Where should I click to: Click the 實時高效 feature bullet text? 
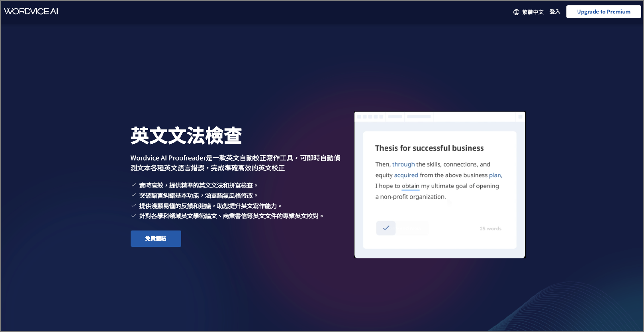(x=198, y=185)
